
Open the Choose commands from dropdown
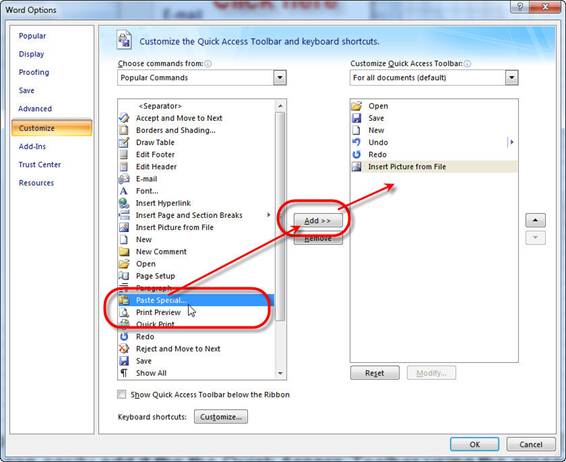pyautogui.click(x=280, y=78)
